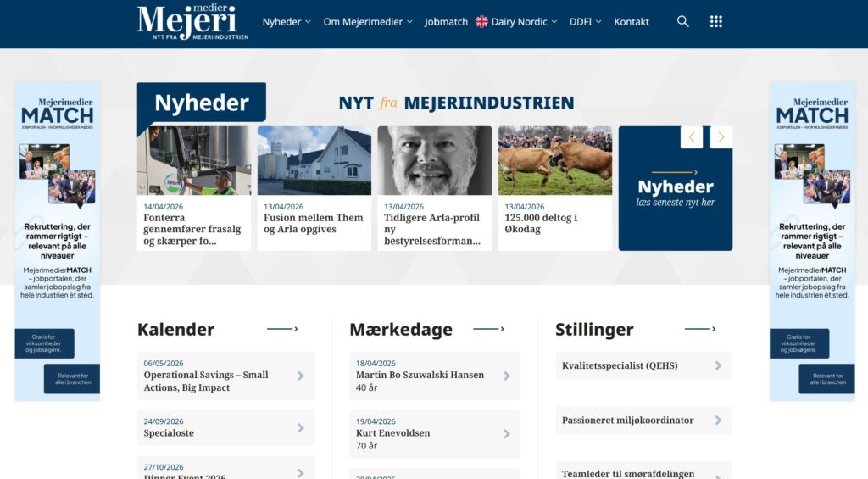Open the Nyheder section tab heading
Screen dimensions: 868x479
[202, 103]
